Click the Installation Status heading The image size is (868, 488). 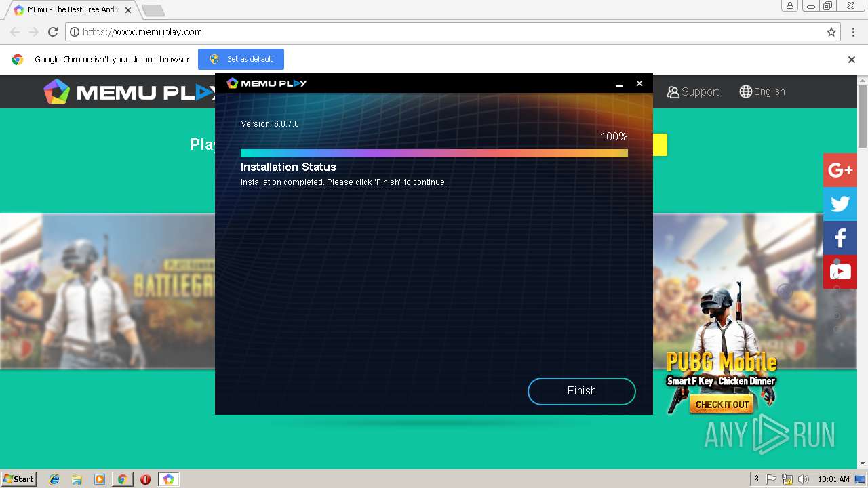tap(288, 167)
